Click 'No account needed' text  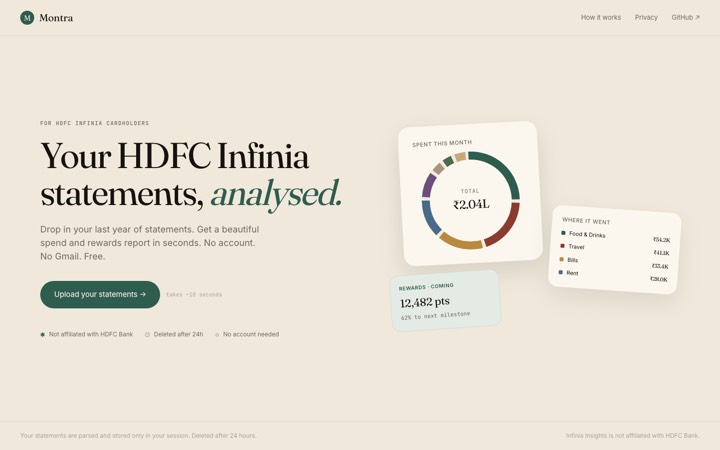click(251, 334)
